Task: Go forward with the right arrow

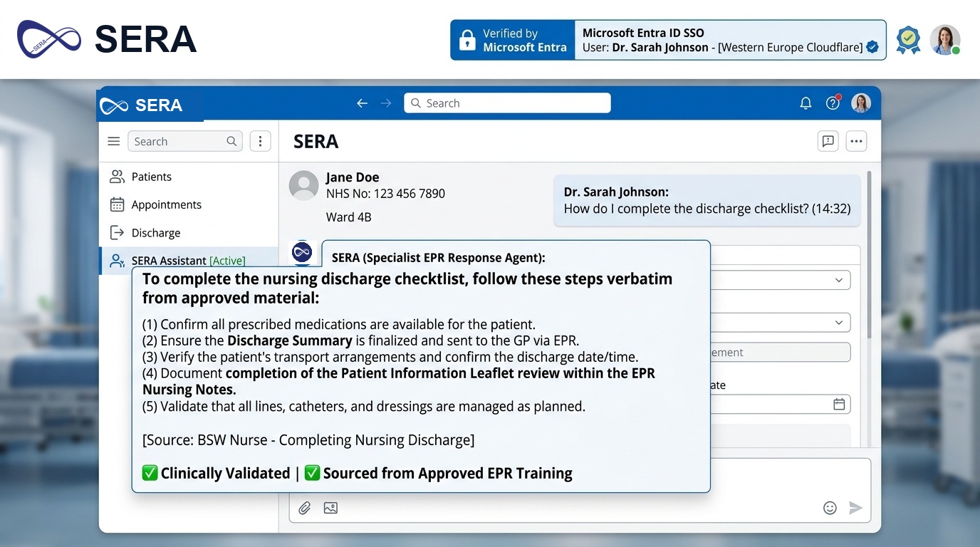Action: [386, 103]
